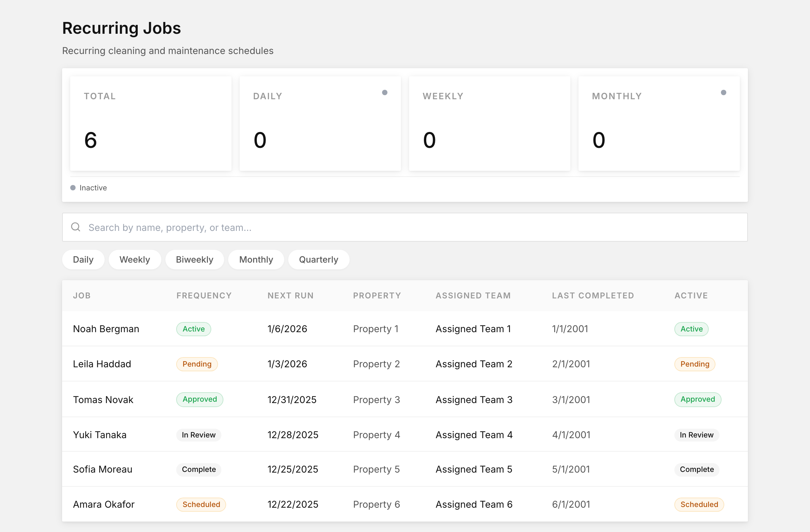This screenshot has width=810, height=532.
Task: Toggle the Daily frequency filter chip
Action: 83,260
